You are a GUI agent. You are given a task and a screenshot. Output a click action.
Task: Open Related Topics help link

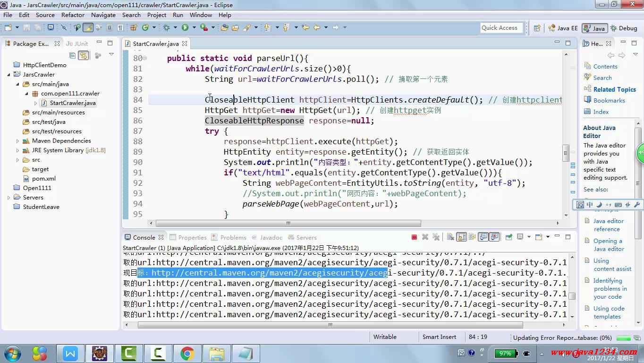click(614, 89)
